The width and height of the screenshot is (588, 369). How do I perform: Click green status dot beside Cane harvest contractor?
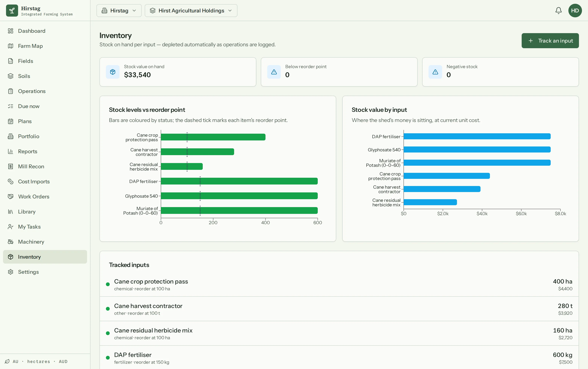tap(108, 309)
